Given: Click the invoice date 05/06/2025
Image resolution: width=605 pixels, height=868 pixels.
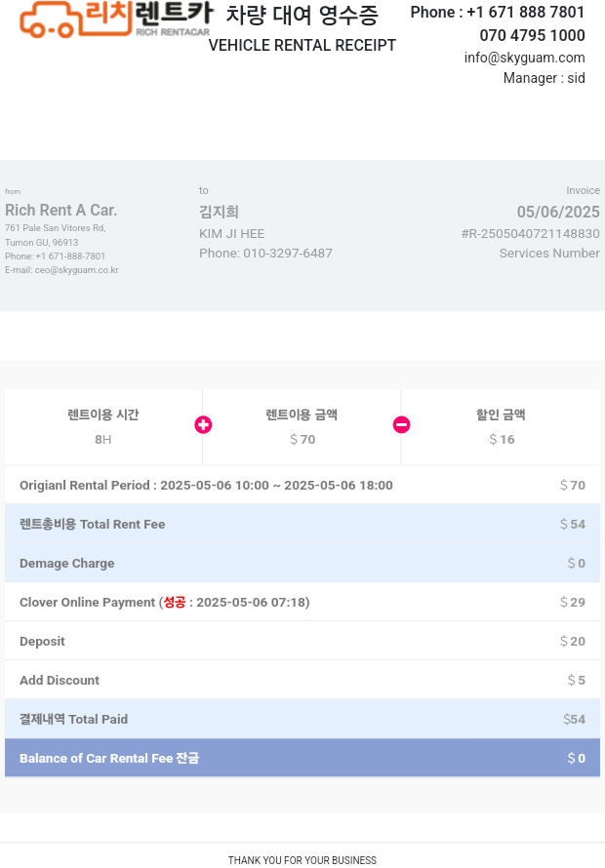Looking at the screenshot, I should point(558,212).
